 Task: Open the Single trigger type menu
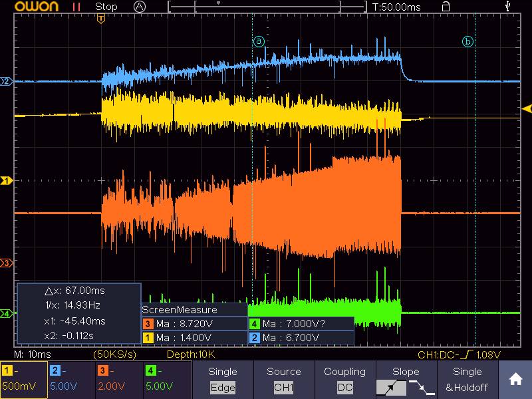pos(223,379)
